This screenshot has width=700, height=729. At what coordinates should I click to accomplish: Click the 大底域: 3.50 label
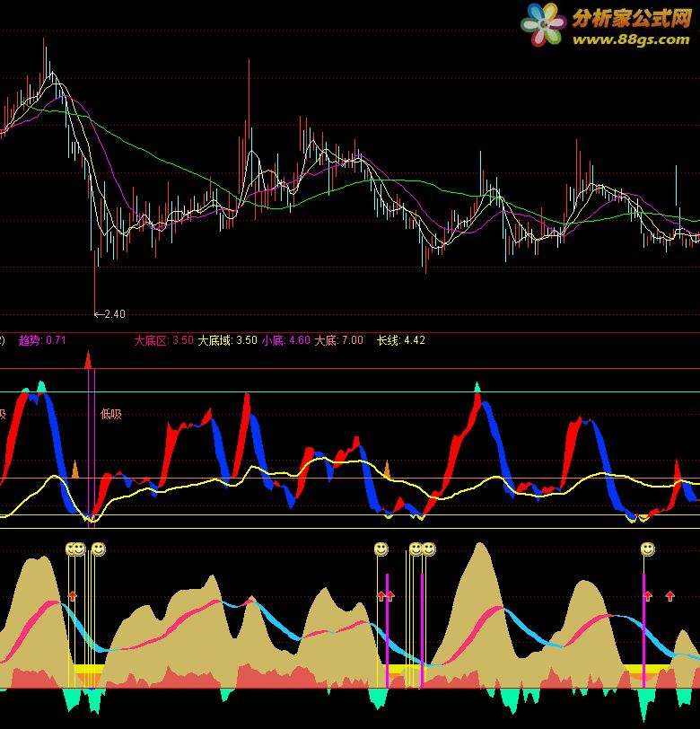point(227,340)
